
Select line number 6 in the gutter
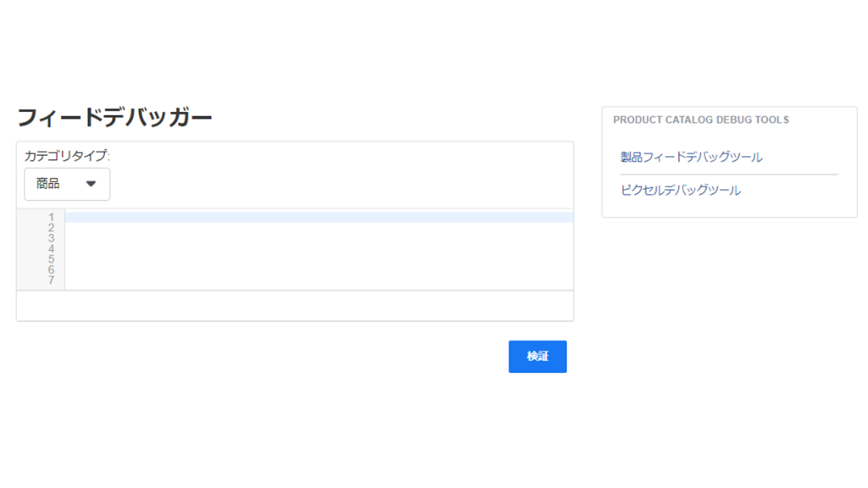(52, 270)
